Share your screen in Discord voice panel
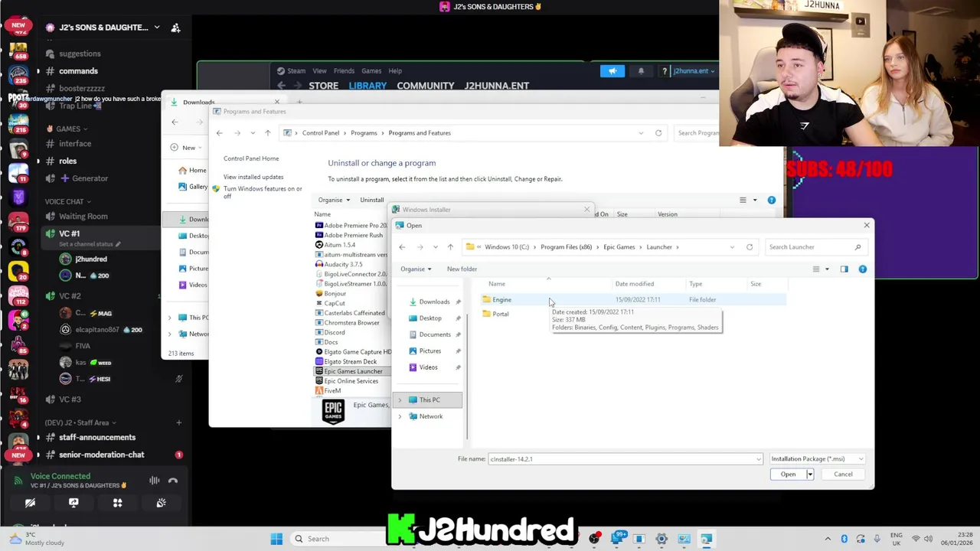Screen dimensions: 980x551 pyautogui.click(x=73, y=503)
